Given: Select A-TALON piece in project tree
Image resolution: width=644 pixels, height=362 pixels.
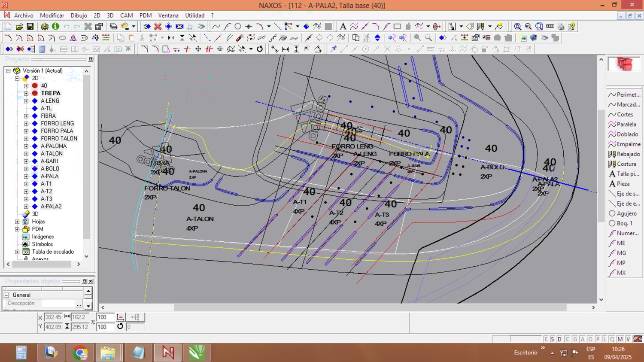Looking at the screenshot, I should 52,154.
